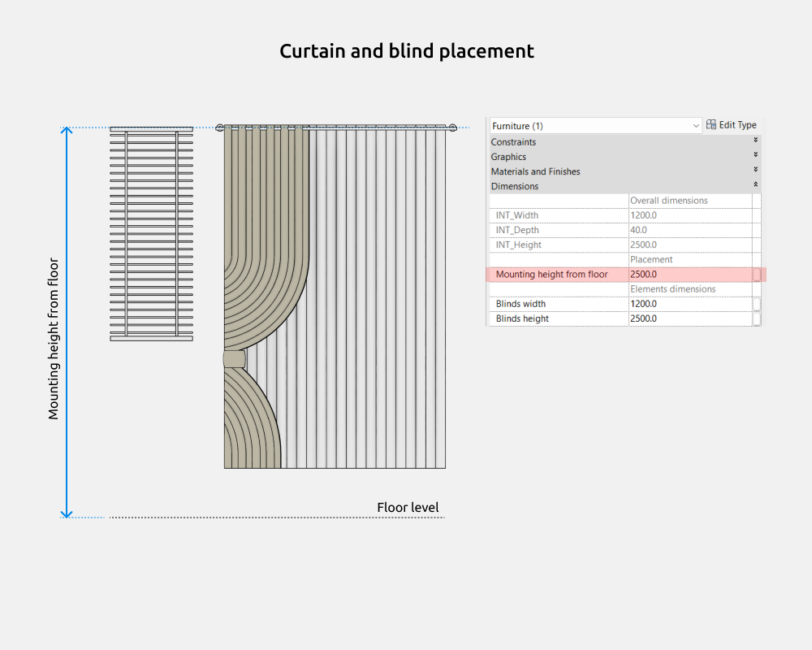Click the Mounting height from floor parameter label

(x=551, y=274)
